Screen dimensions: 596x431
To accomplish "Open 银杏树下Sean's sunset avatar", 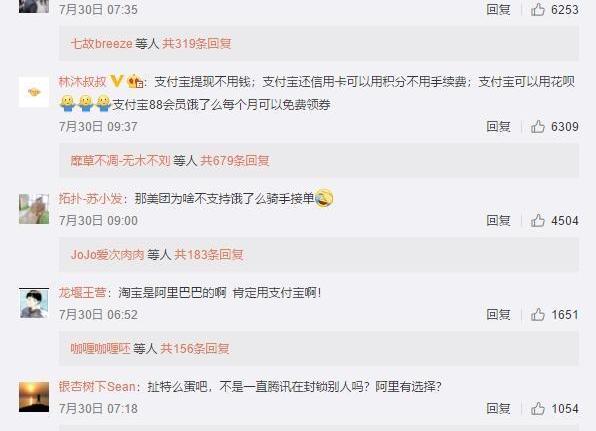I will [34, 397].
